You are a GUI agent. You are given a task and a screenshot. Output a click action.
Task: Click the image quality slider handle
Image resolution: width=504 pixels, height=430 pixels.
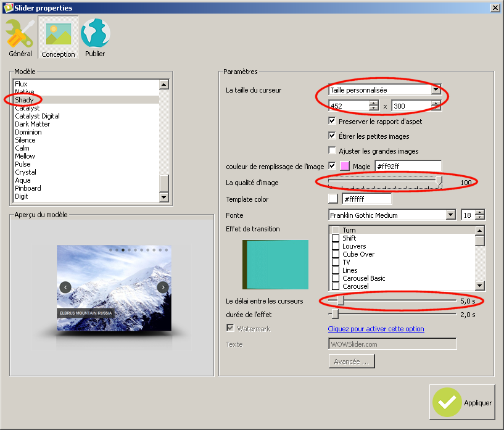pyautogui.click(x=439, y=181)
